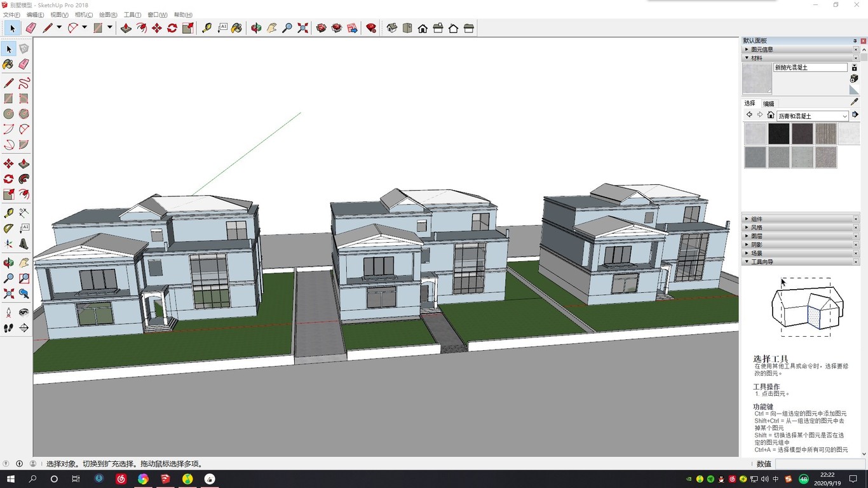868x488 pixels.
Task: Expand the 组件 panel
Action: pyautogui.click(x=799, y=219)
